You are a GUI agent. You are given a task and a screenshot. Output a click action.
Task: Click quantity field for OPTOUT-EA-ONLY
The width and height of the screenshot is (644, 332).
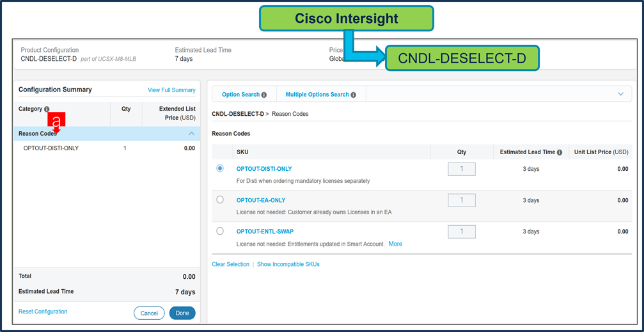coord(462,200)
